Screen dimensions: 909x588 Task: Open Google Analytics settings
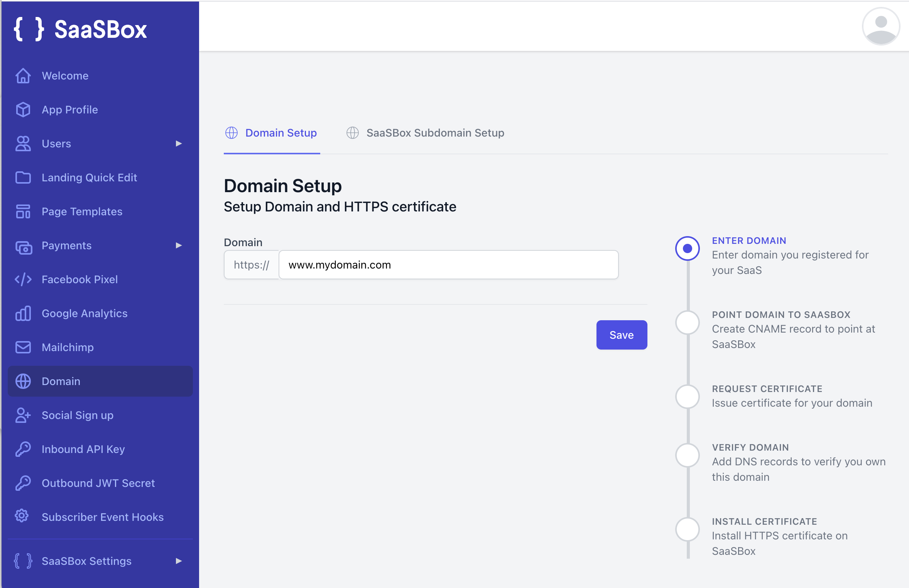(x=100, y=313)
